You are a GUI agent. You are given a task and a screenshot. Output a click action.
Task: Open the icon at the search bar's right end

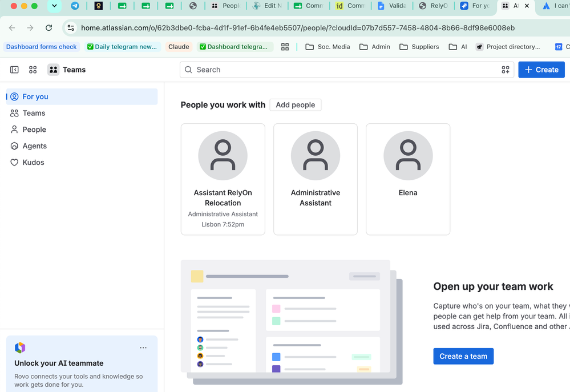[506, 70]
